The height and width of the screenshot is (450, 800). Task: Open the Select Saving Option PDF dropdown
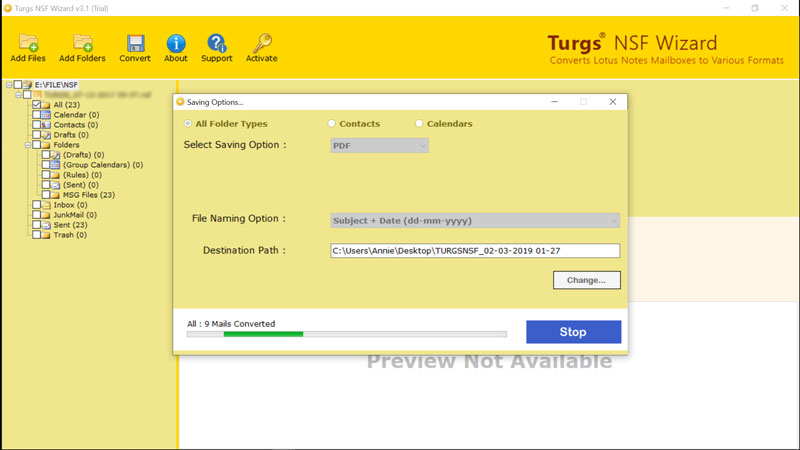coord(380,145)
